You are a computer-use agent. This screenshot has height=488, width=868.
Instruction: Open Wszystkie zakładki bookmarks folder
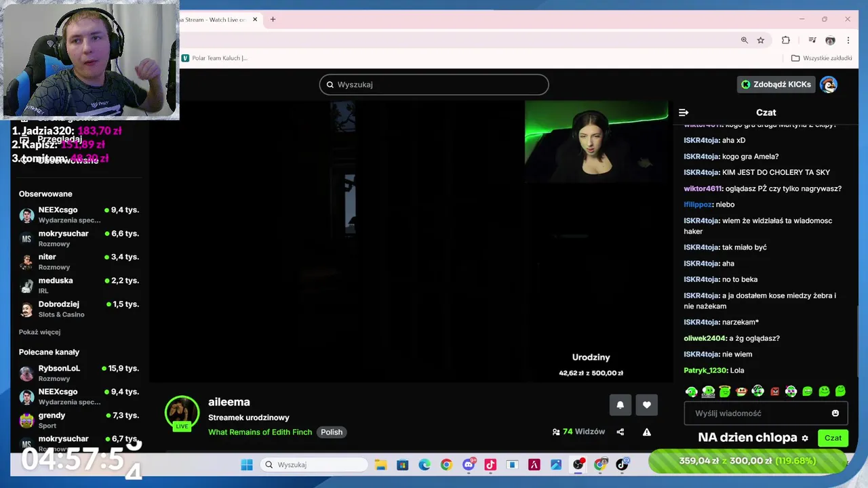(x=821, y=58)
